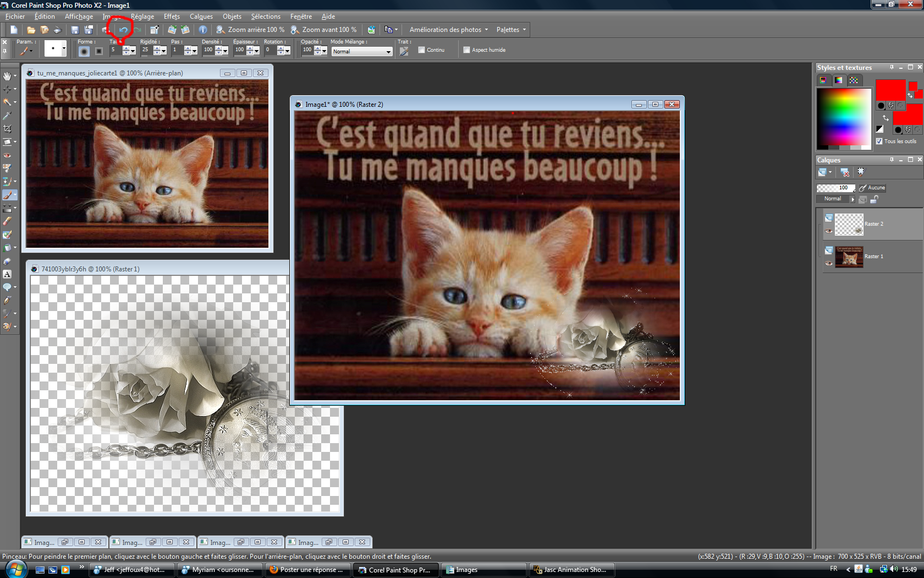Switch to the Rainbow color tab
This screenshot has width=924, height=578.
(x=838, y=80)
